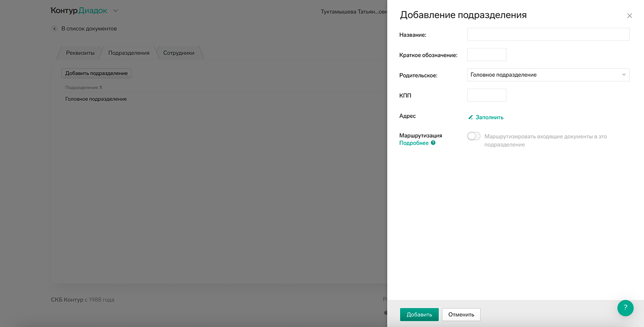The height and width of the screenshot is (327, 644).
Task: Expand the chevron next to Диадок logo
Action: point(115,11)
